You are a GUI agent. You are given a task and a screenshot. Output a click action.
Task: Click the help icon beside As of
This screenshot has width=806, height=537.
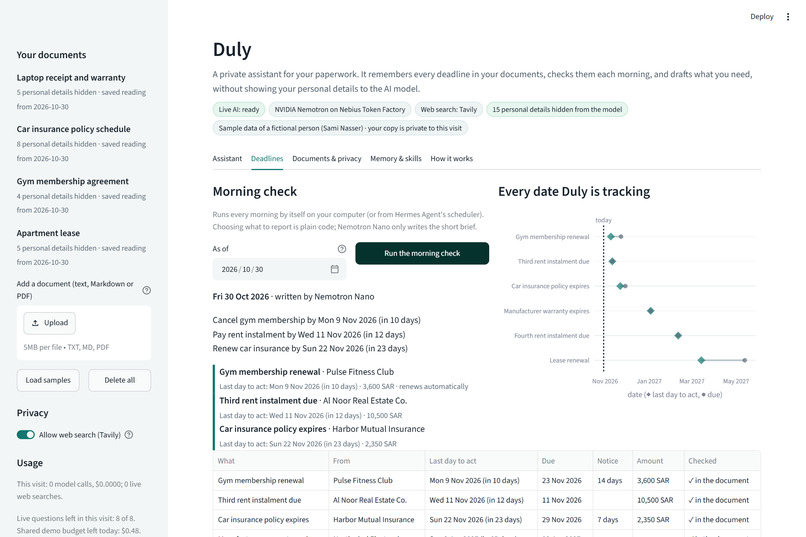342,249
